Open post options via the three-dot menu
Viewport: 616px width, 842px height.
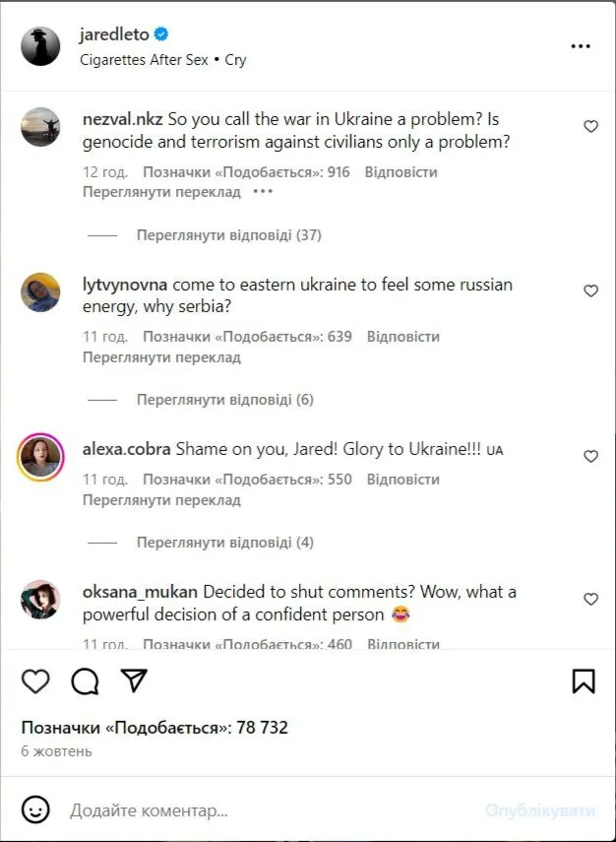pyautogui.click(x=582, y=45)
